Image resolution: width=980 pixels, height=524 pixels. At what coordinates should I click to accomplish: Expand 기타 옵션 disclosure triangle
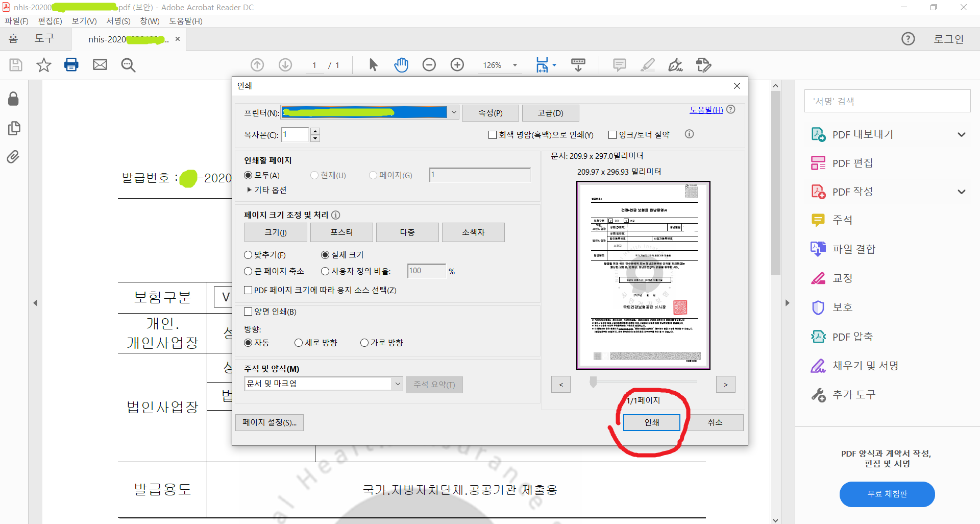[x=249, y=189]
